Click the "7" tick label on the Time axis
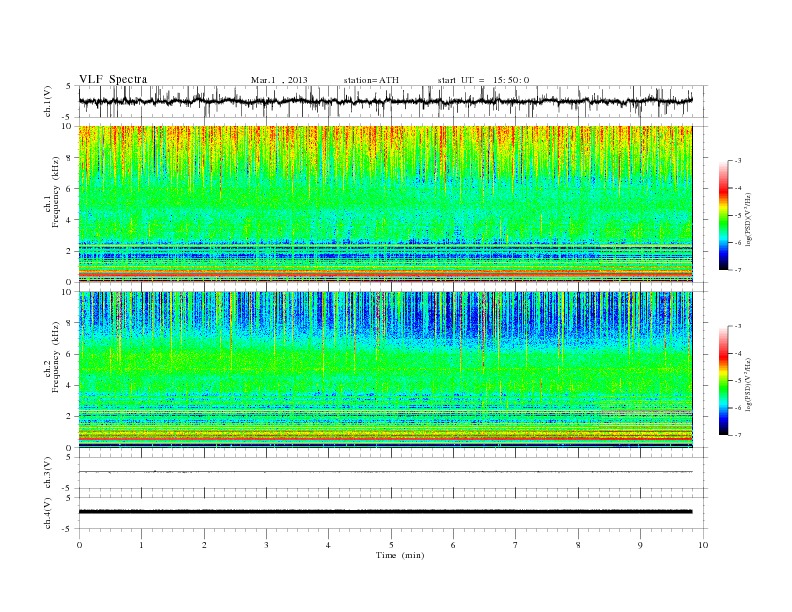 pos(516,545)
